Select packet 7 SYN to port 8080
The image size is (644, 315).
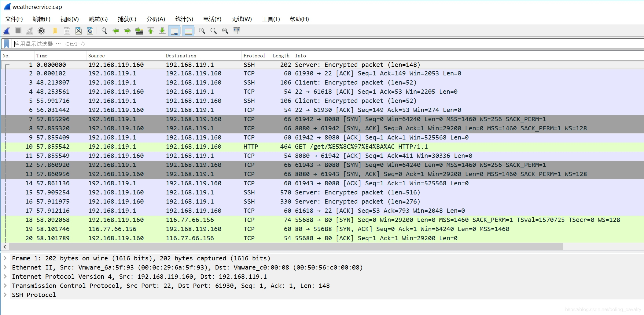pyautogui.click(x=322, y=119)
